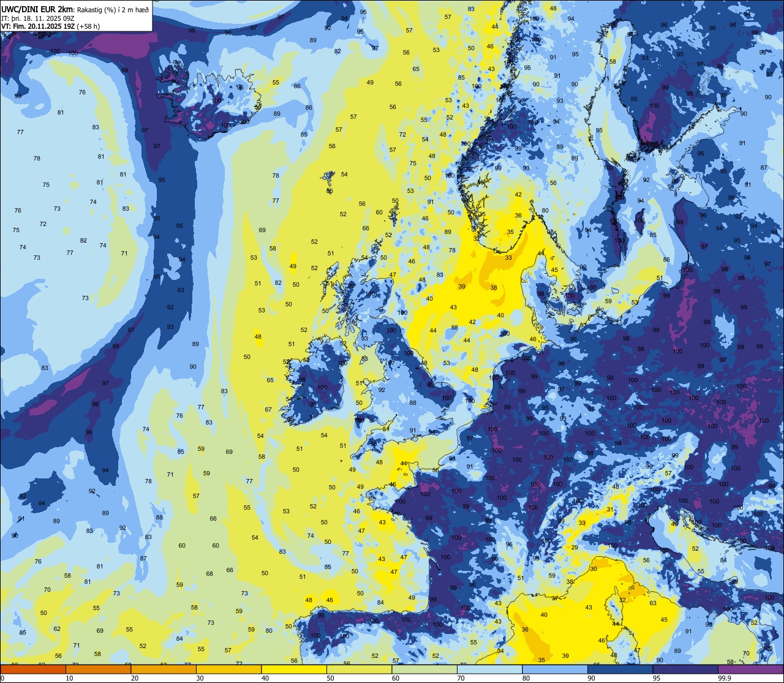Click the legend tick label '95'

click(657, 678)
